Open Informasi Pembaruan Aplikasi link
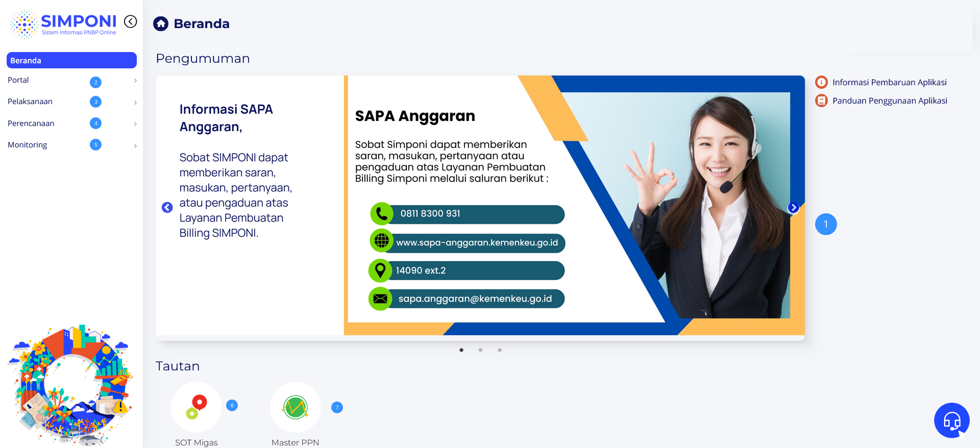Screen dimensions: 980x448 (890, 82)
